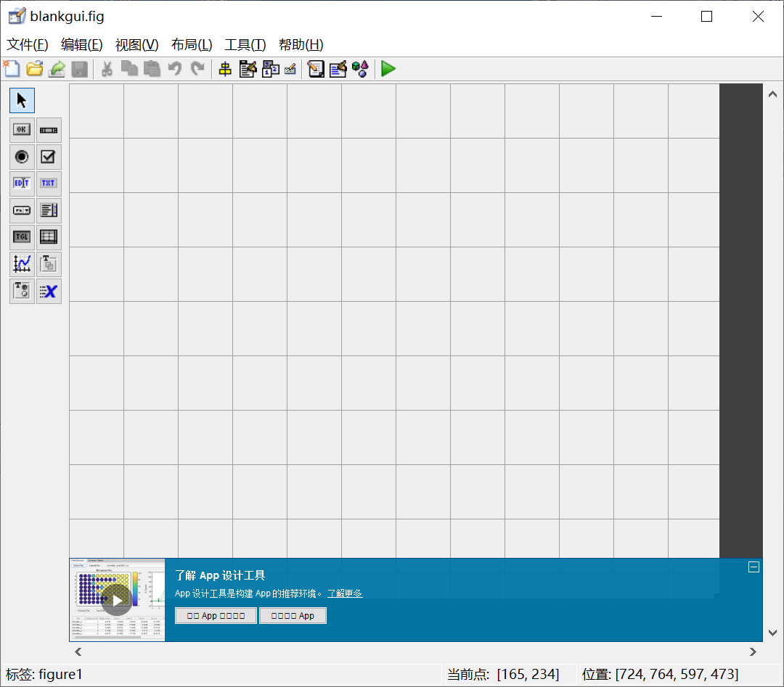
Task: Choose the Push Button component (OK icon)
Action: tap(22, 130)
